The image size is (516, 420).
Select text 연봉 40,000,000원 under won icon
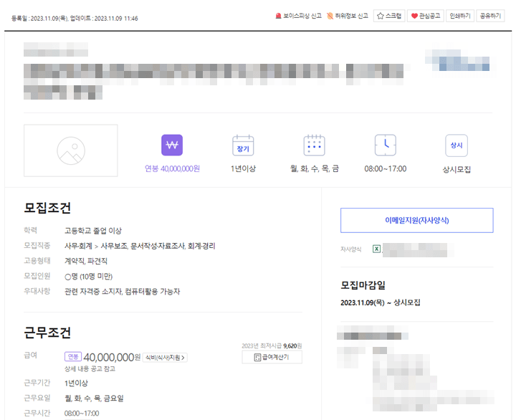[x=172, y=168]
